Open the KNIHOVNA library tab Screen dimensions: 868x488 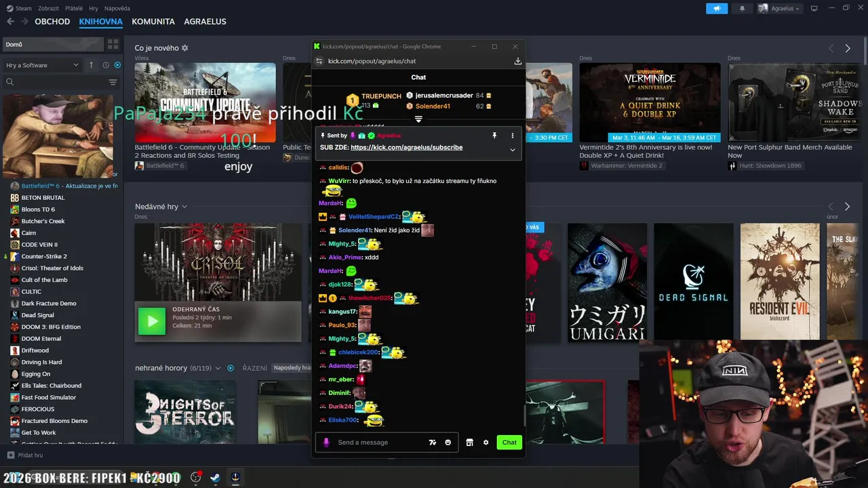100,22
